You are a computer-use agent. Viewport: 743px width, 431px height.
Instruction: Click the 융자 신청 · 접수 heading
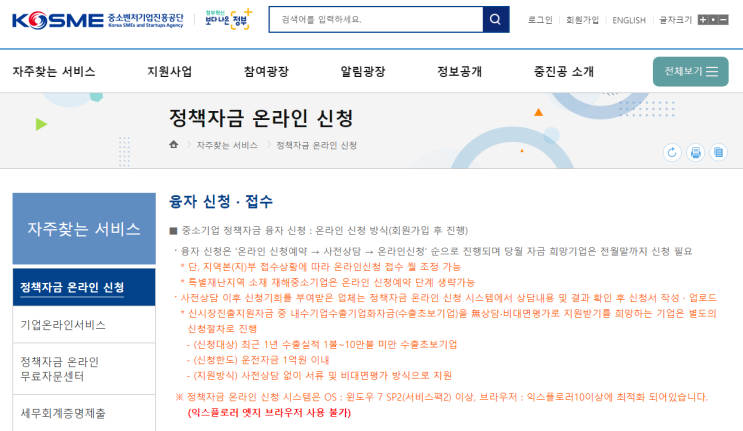pyautogui.click(x=221, y=201)
